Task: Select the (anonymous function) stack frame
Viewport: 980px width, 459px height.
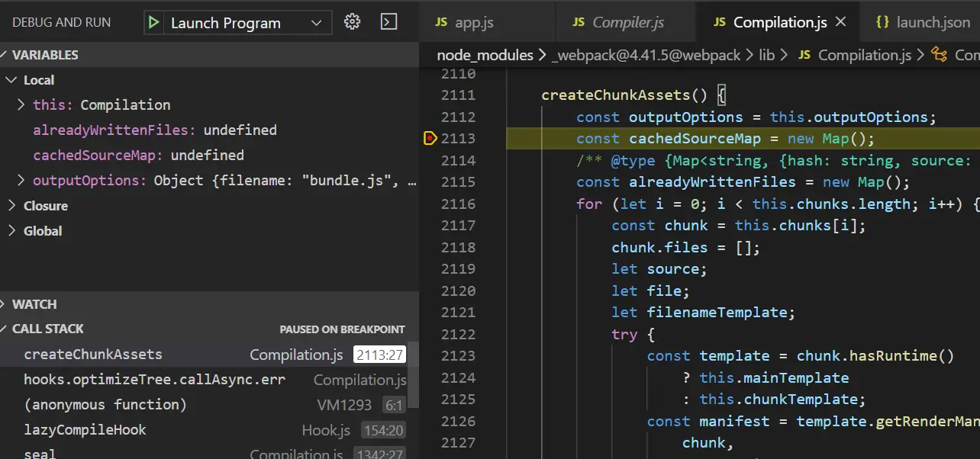Action: [x=204, y=405]
